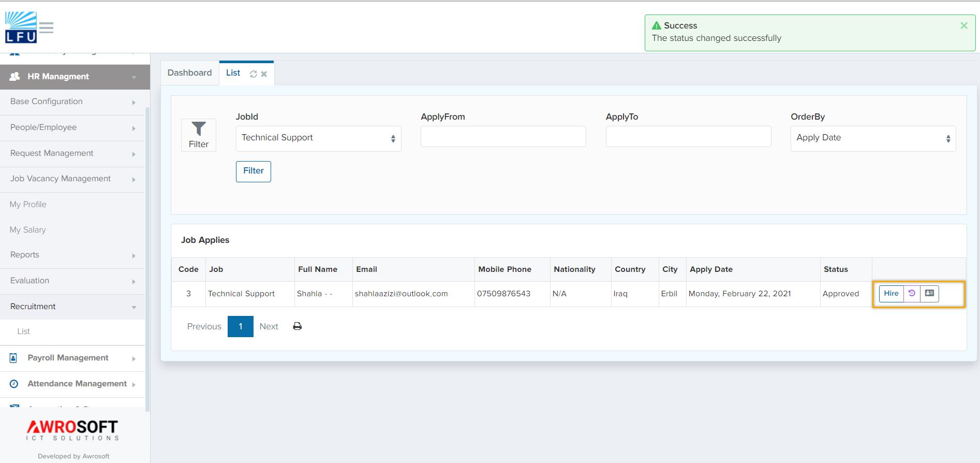Go to the Next page
The width and height of the screenshot is (980, 463).
point(269,326)
